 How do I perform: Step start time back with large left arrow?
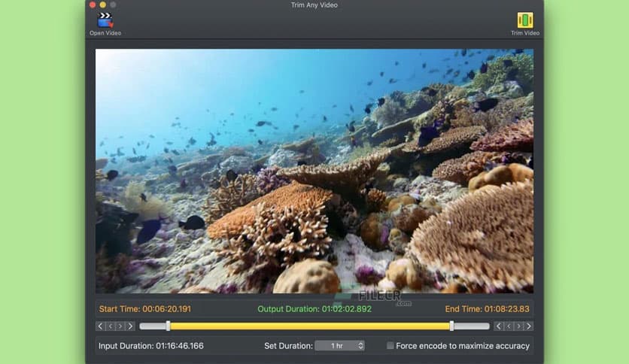[100, 326]
